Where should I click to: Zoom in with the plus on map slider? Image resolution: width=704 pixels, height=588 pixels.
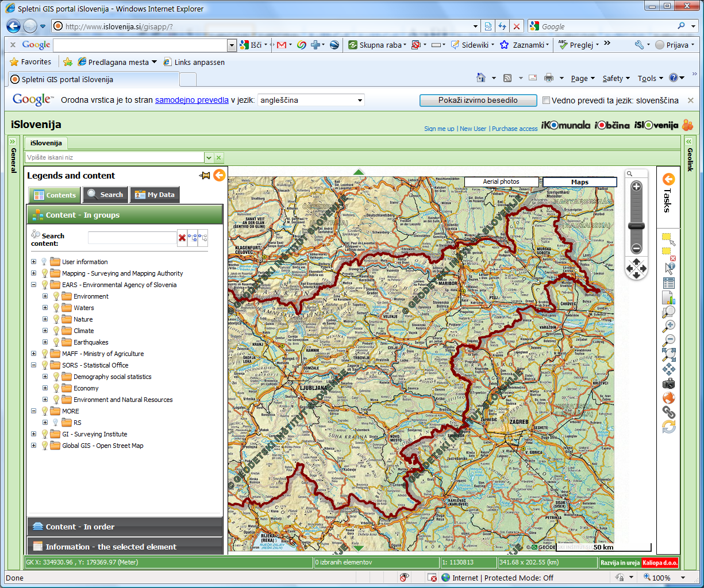pyautogui.click(x=636, y=187)
